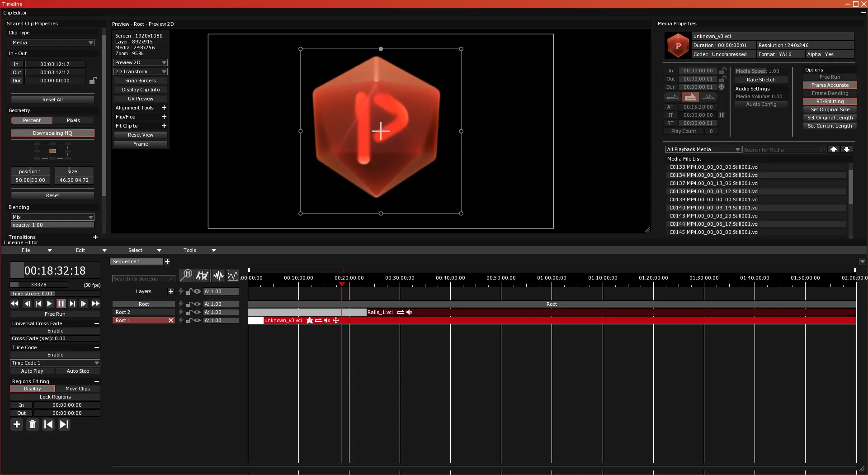Click the Snap Borders button
868x475 pixels.
coord(140,81)
